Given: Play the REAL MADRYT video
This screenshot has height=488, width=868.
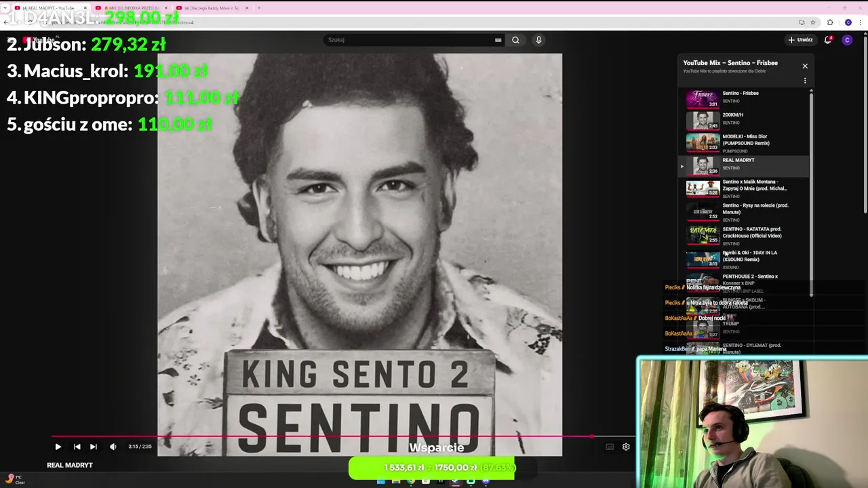Looking at the screenshot, I should 58,447.
